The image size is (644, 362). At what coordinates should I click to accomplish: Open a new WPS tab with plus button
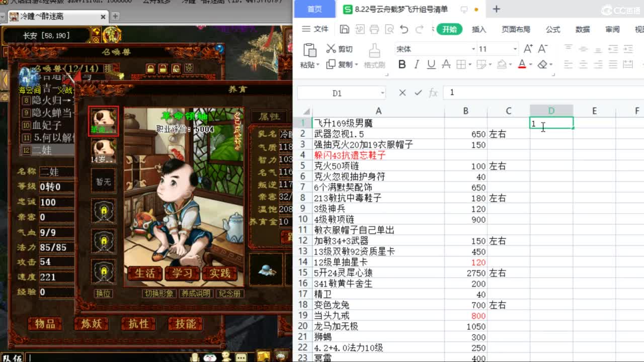pyautogui.click(x=497, y=9)
